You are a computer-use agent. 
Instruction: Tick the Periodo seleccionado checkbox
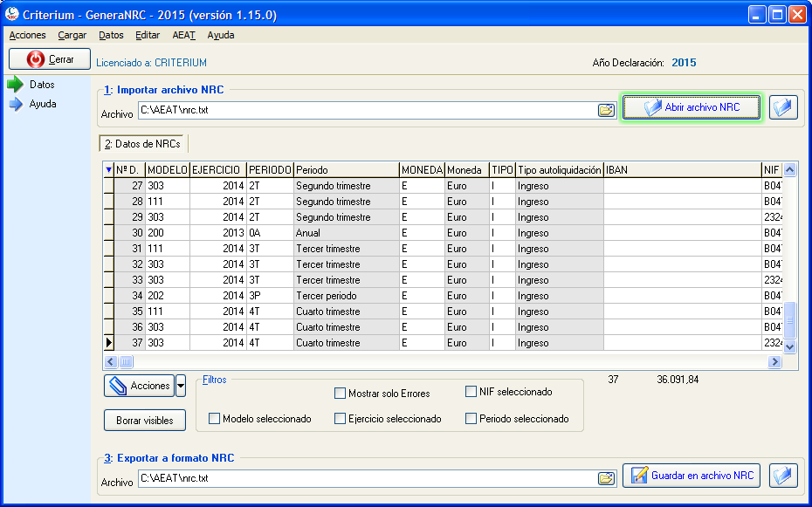(471, 419)
